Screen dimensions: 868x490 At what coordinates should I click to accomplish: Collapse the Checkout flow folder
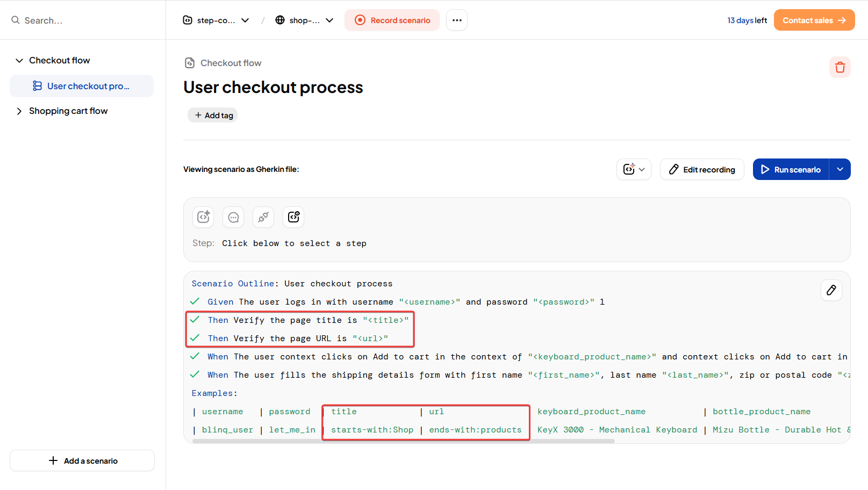(x=19, y=61)
